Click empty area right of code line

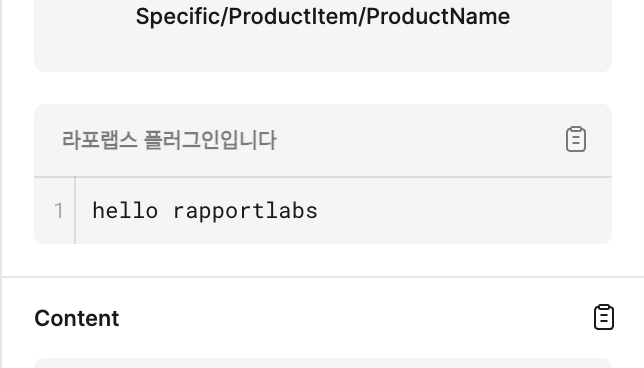coord(464,211)
